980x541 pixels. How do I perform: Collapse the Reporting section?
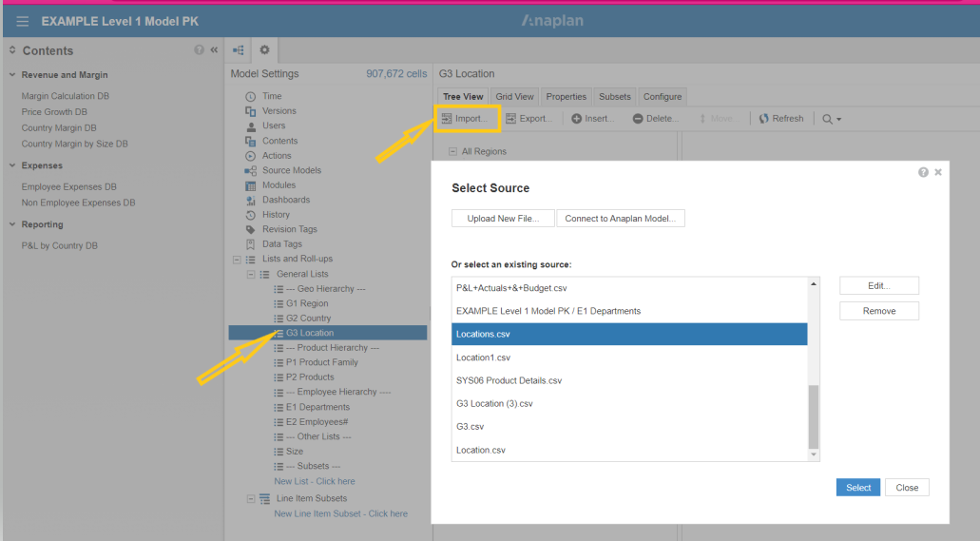pyautogui.click(x=11, y=223)
